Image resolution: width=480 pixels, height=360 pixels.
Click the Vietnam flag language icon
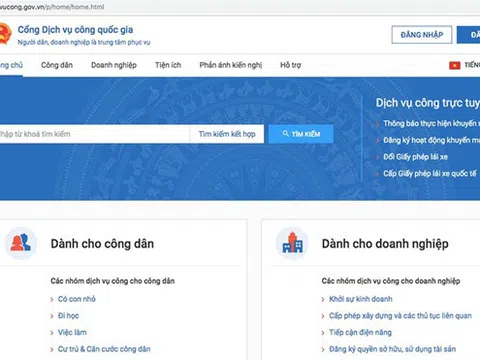(454, 65)
